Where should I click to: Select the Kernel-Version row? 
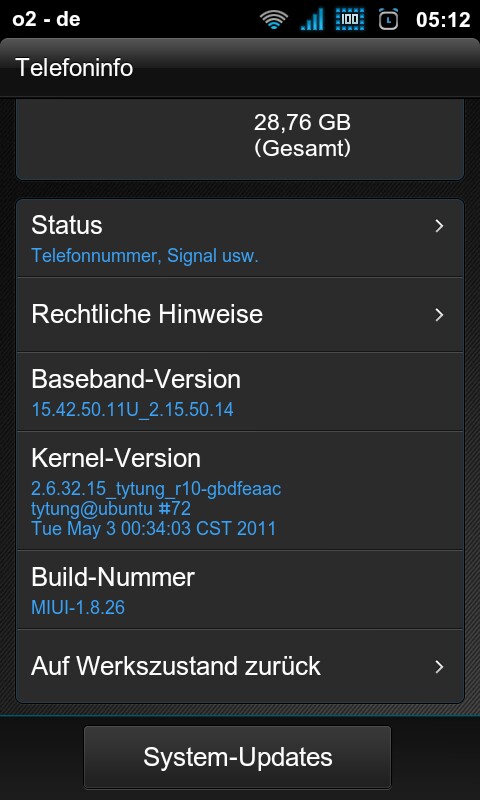tap(240, 491)
